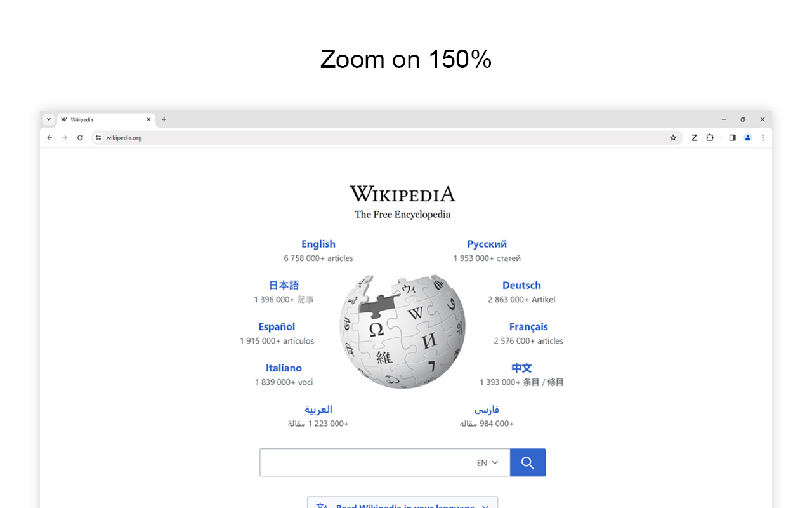Click the reload page icon
The image size is (812, 508).
pyautogui.click(x=80, y=137)
